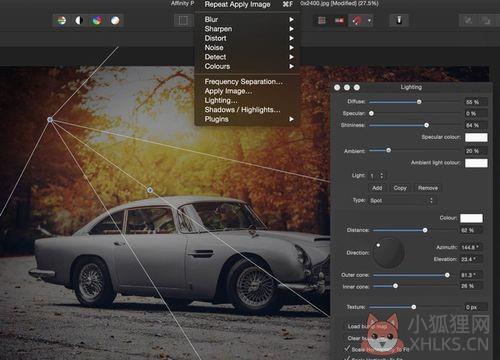Click the second arrange icon at toolbar right
Image resolution: width=500 pixels, height=360 pixels.
click(x=486, y=21)
